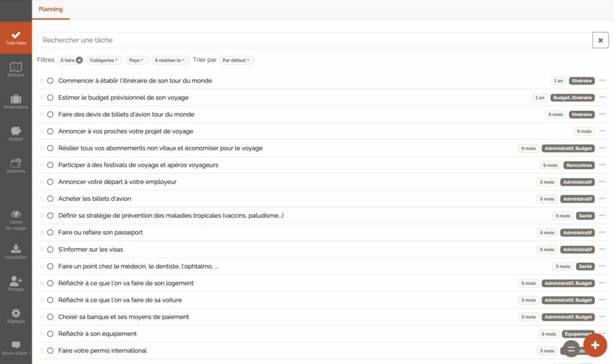
Task: Click the 1 an badge on Estimer le budget
Action: [540, 98]
